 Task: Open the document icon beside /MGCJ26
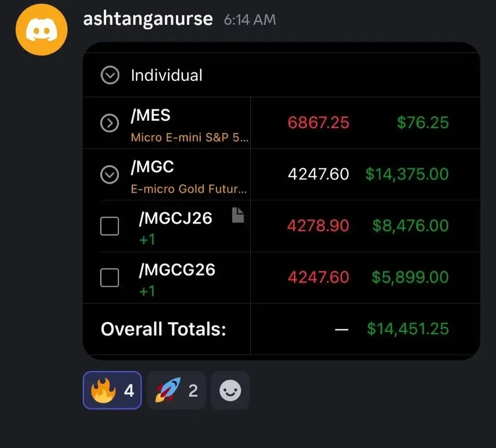(x=238, y=215)
